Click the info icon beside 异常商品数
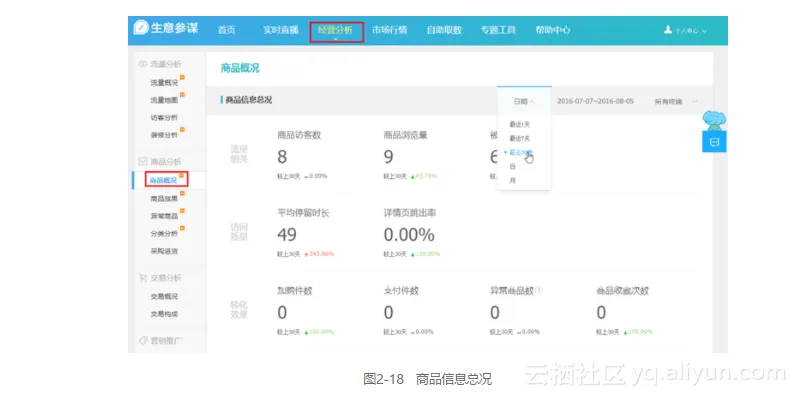 point(539,291)
